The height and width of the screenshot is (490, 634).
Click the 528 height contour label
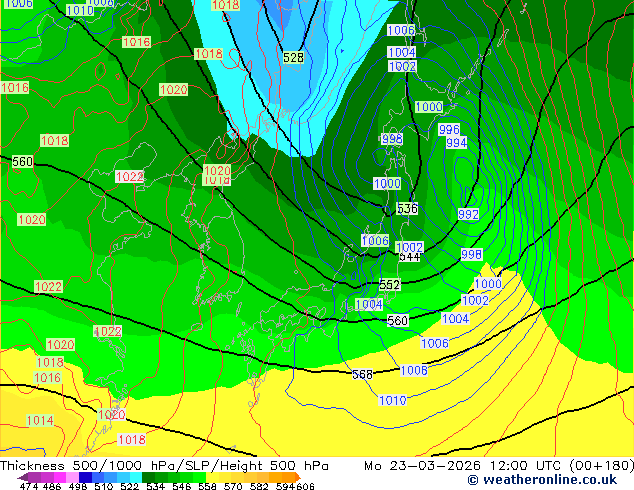(x=293, y=57)
